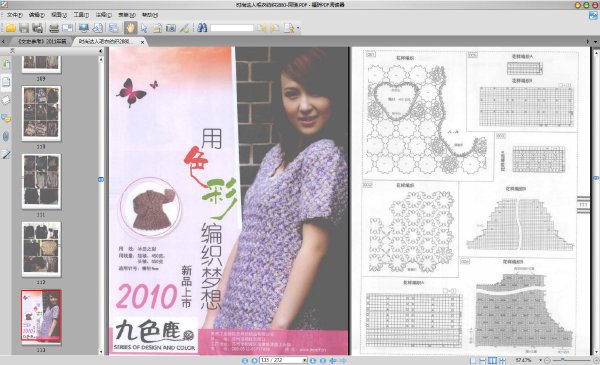The image size is (600, 365).
Task: Switch to continuous page view mode
Action: 483,360
